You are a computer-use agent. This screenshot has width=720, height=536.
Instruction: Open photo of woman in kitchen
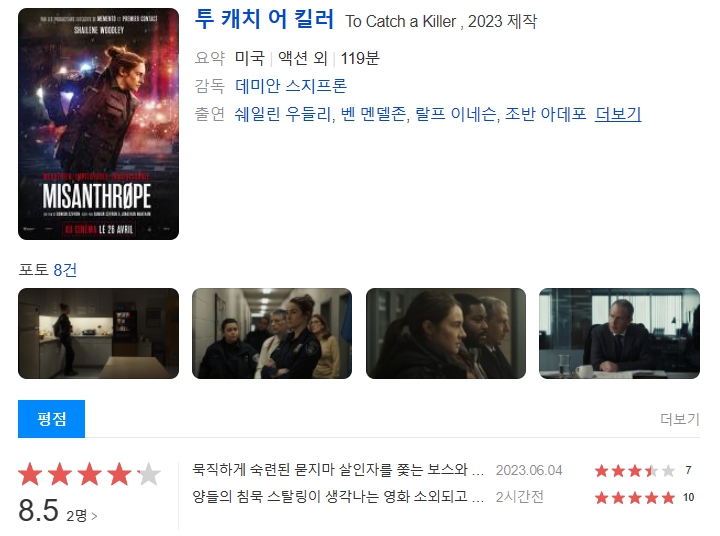(x=98, y=333)
